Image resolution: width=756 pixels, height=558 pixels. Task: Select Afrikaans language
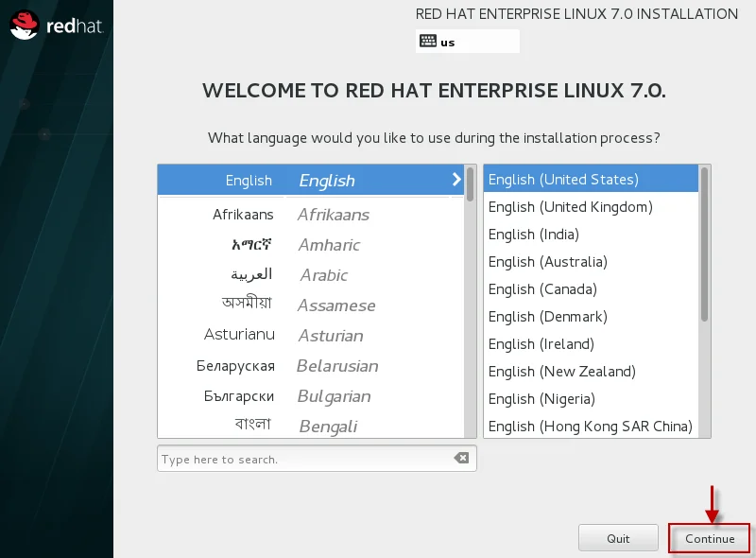[311, 215]
